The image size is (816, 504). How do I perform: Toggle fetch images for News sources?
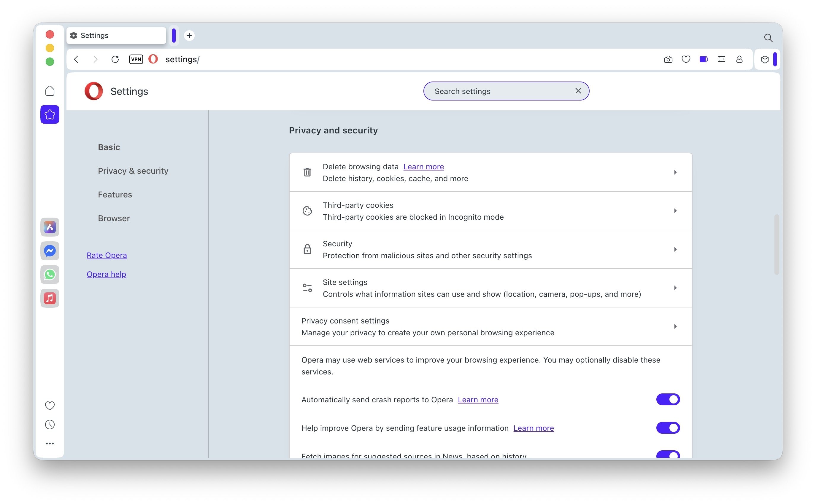[668, 454]
